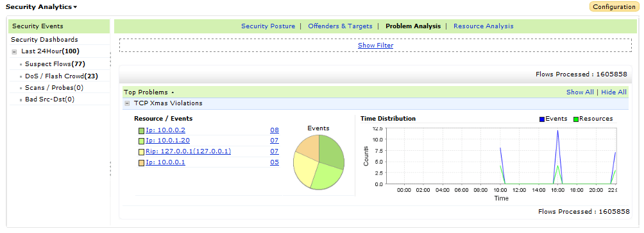This screenshot has width=644, height=233.
Task: Click the 16:00 spike in Time Distribution
Action: click(x=558, y=131)
